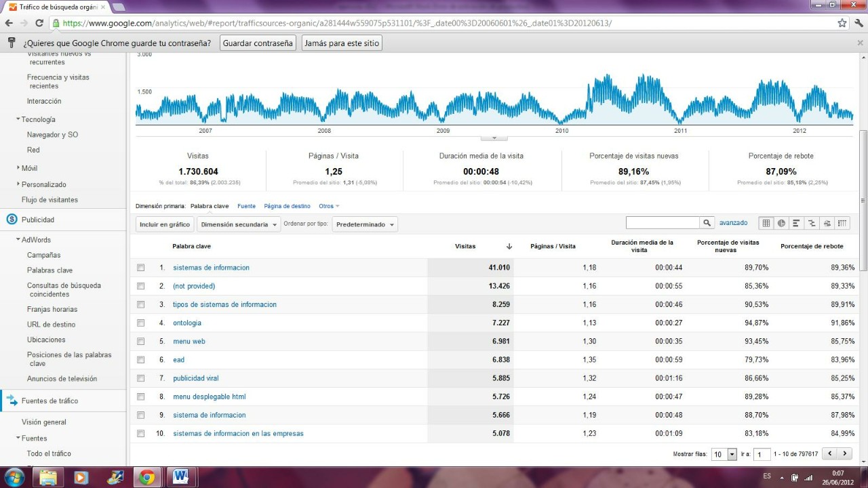Viewport: 868px width, 488px height.
Task: Click the magnifier search icon in table filter
Action: click(x=707, y=223)
